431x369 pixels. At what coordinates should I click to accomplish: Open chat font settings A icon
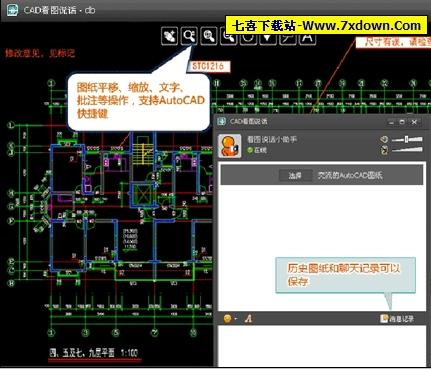click(248, 319)
